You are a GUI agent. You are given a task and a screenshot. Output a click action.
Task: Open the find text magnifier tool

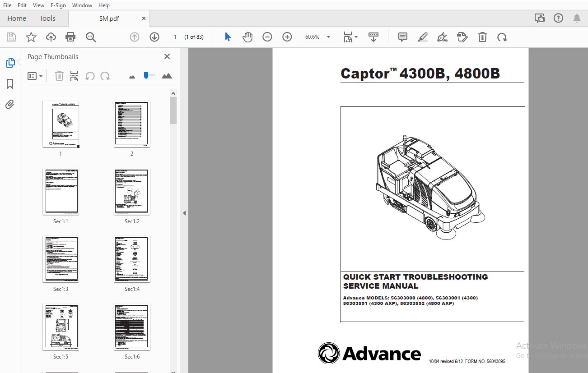[91, 37]
